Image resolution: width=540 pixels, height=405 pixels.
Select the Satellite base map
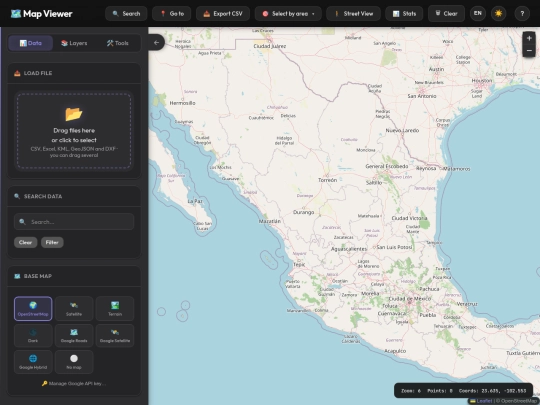(74, 309)
